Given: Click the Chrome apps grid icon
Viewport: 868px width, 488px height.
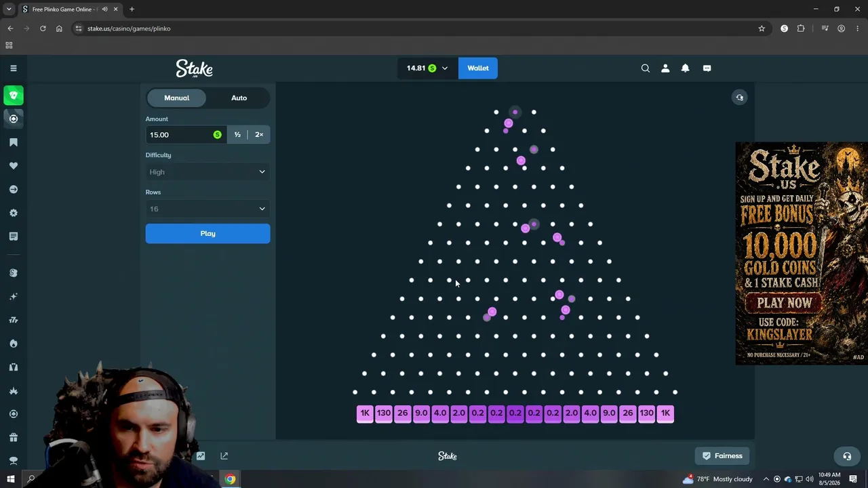Looking at the screenshot, I should pyautogui.click(x=9, y=45).
